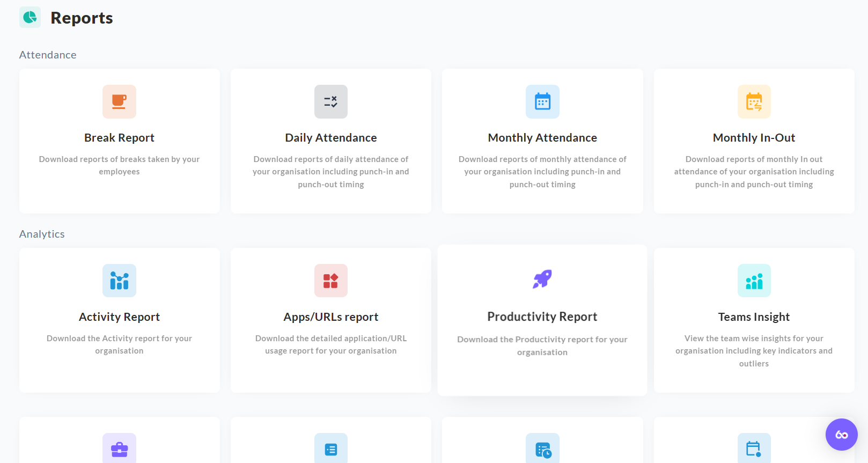
Task: Open the purple chat widget button
Action: [841, 435]
